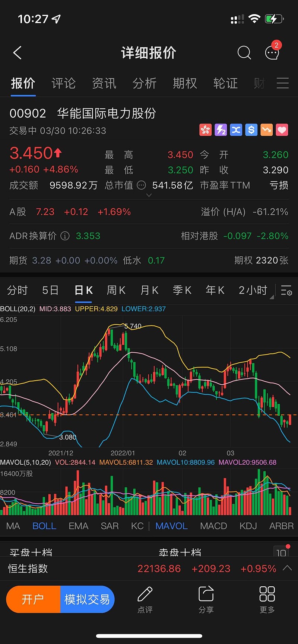Tap the 分享 share icon
This screenshot has width=298, height=644.
206,599
